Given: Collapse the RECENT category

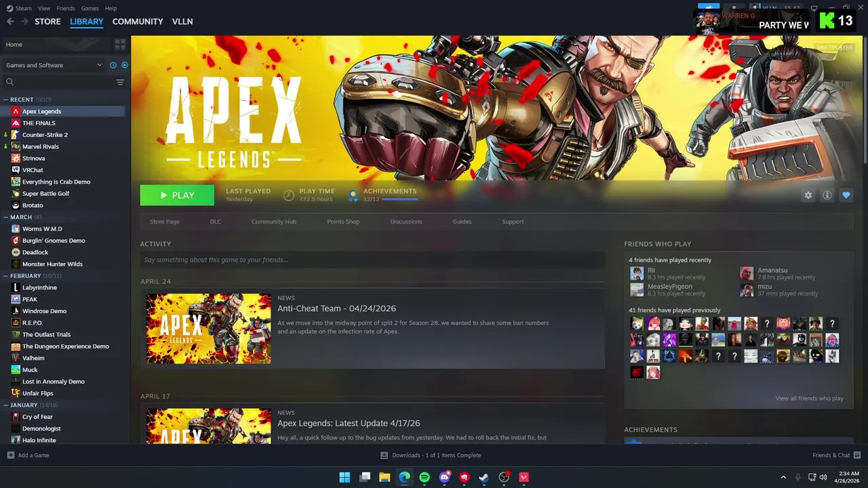Looking at the screenshot, I should point(6,100).
